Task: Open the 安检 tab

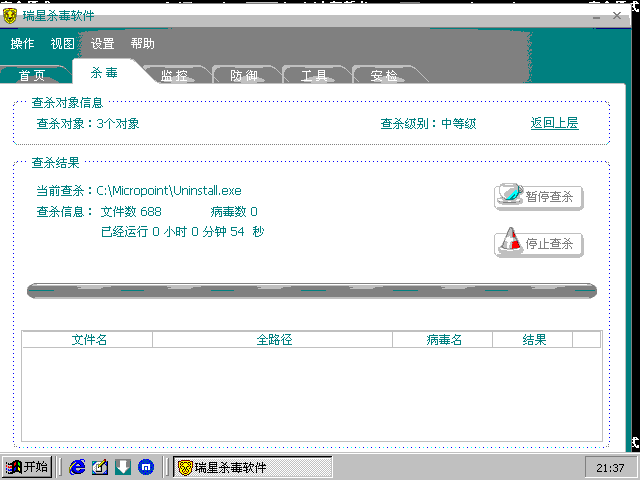Action: 384,75
